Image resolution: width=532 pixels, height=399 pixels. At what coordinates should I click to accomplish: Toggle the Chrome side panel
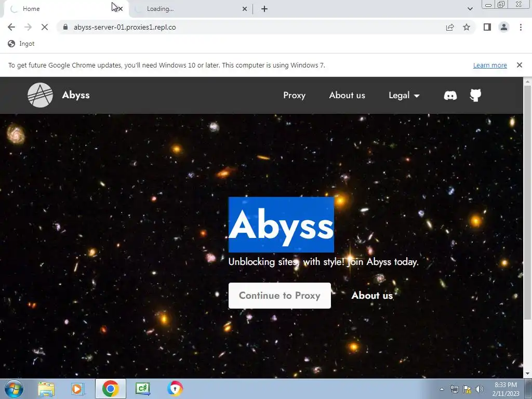tap(487, 27)
